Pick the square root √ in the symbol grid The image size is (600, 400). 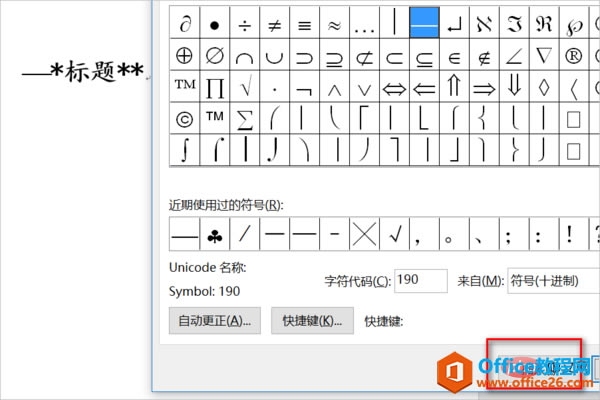coord(244,86)
